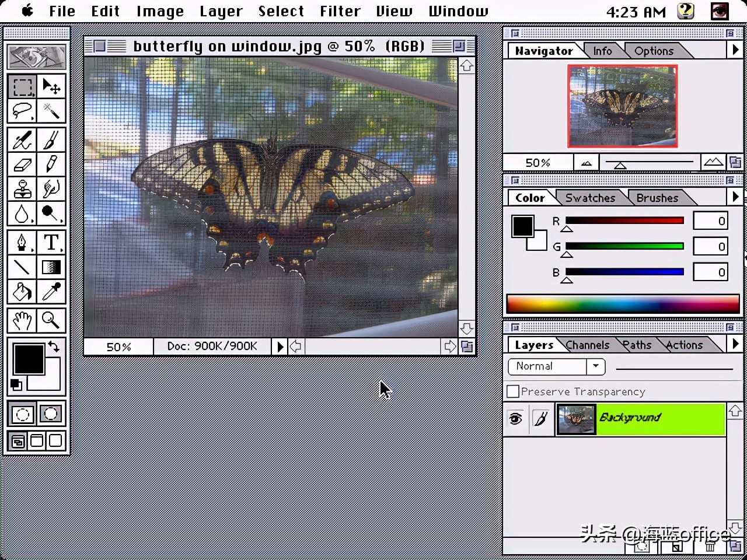Select the Magic Wand tool
The width and height of the screenshot is (747, 560).
pyautogui.click(x=51, y=110)
